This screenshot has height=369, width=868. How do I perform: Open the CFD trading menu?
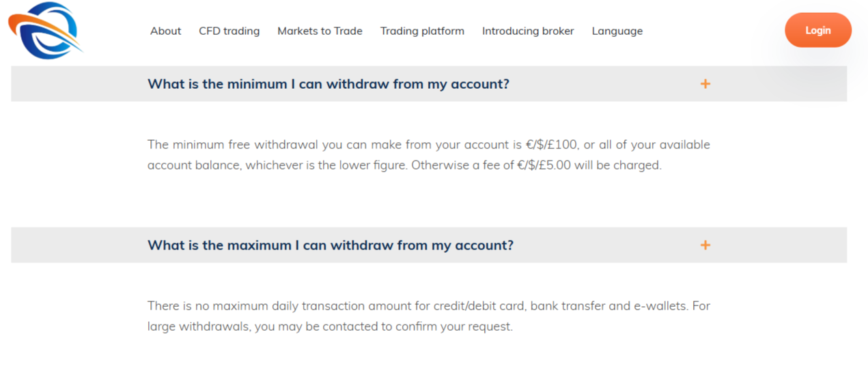(x=229, y=31)
